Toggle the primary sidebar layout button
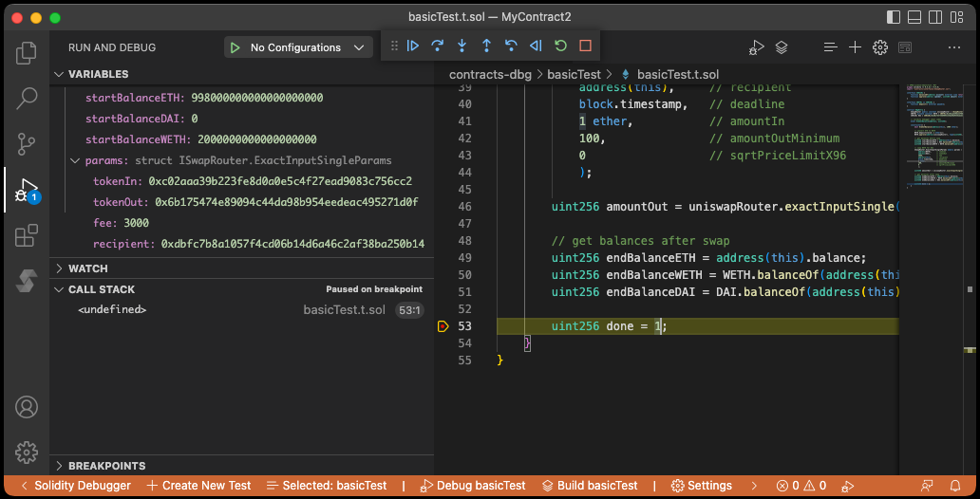The image size is (980, 499). (894, 17)
